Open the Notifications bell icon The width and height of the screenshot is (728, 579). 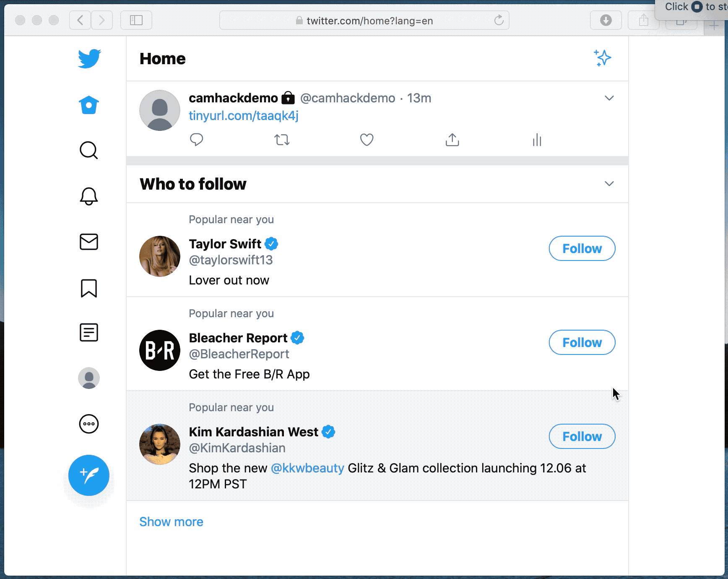tap(88, 196)
